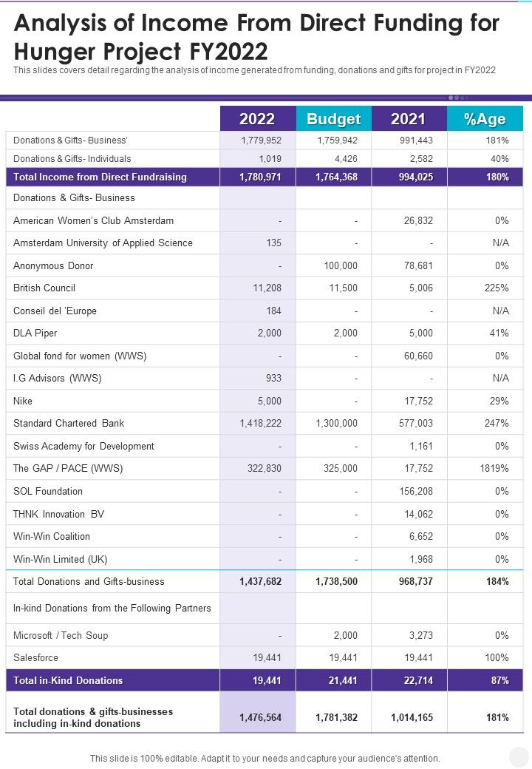
Task: Click the 1,968 value for Win-Win Limited (UK)
Action: (x=421, y=560)
